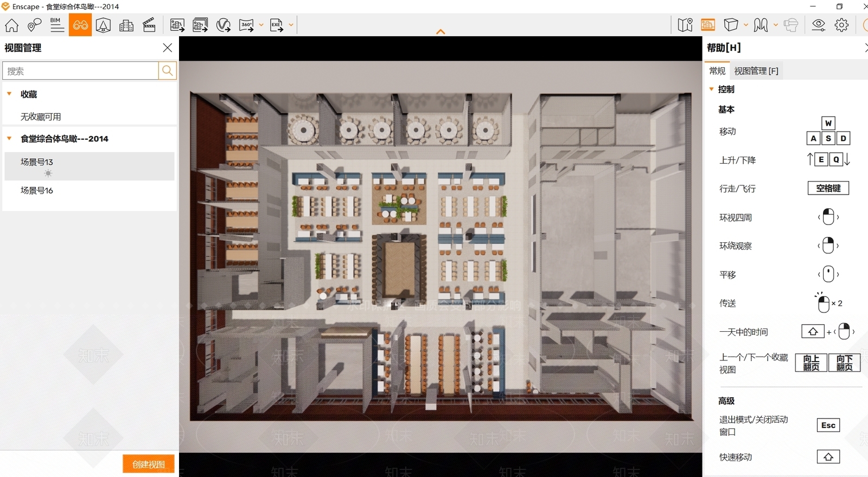
Task: Click the walk/fly mode wings icon
Action: pyautogui.click(x=761, y=25)
